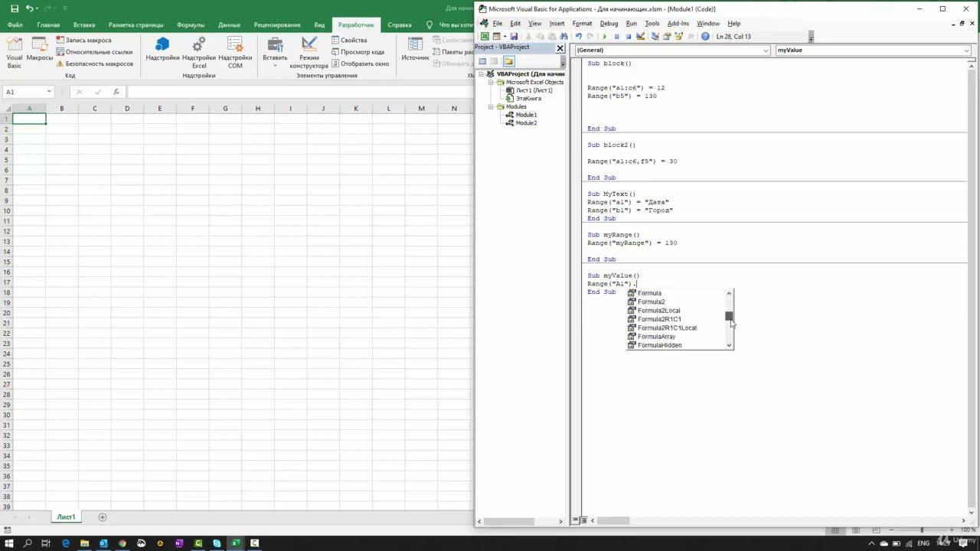Image resolution: width=980 pixels, height=551 pixels.
Task: Open Visual Basic editor from Excel ribbon
Action: tap(14, 51)
